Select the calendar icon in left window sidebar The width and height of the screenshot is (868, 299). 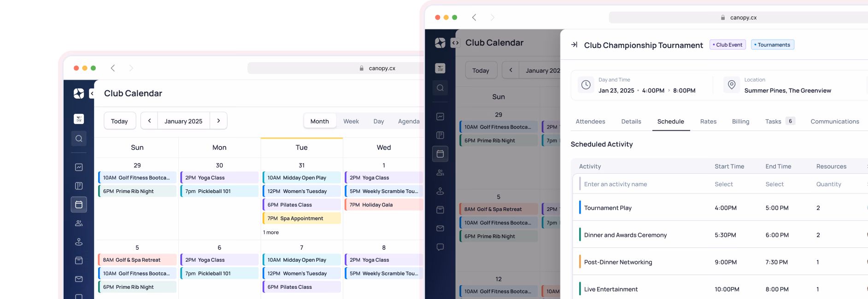79,205
